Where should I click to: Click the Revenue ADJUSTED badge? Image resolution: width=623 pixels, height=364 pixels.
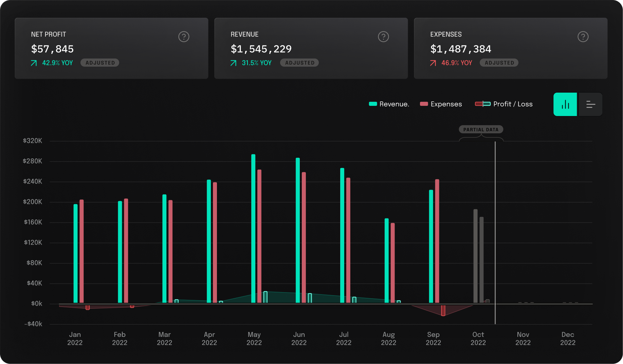click(299, 63)
